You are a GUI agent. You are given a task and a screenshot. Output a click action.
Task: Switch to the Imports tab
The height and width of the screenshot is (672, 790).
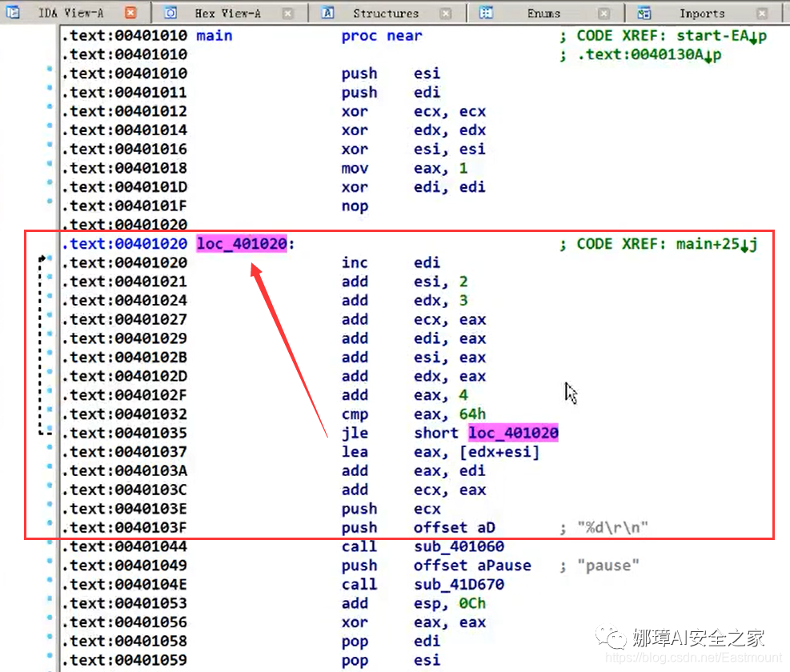coord(702,14)
